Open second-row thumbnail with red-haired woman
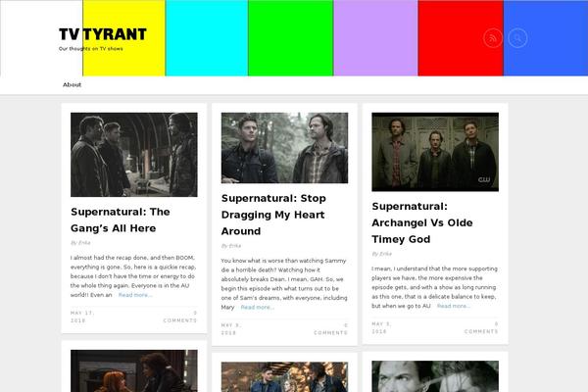Viewport: 588px width, 392px height. click(134, 371)
